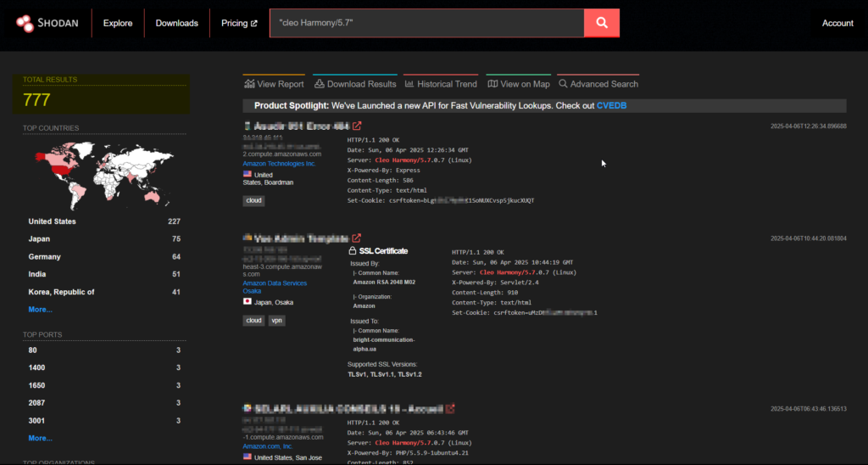Click the SSL Certificate heading

click(x=383, y=251)
